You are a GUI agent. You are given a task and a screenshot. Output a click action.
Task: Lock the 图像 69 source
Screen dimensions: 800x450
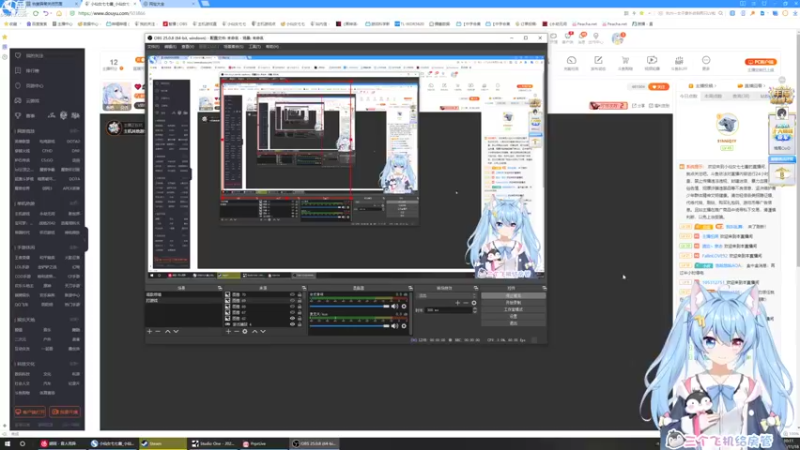point(299,301)
